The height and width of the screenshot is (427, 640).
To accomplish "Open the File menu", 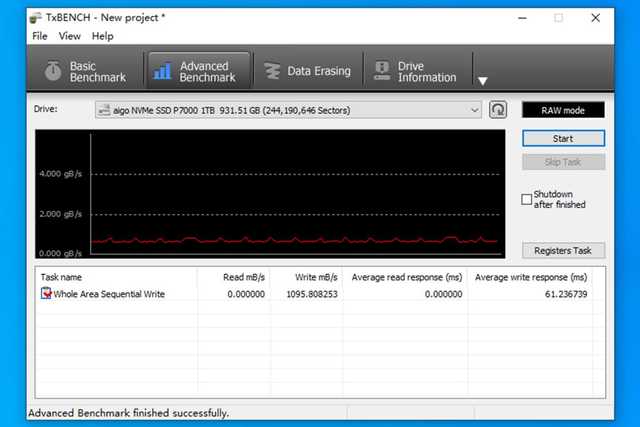I will (x=40, y=36).
